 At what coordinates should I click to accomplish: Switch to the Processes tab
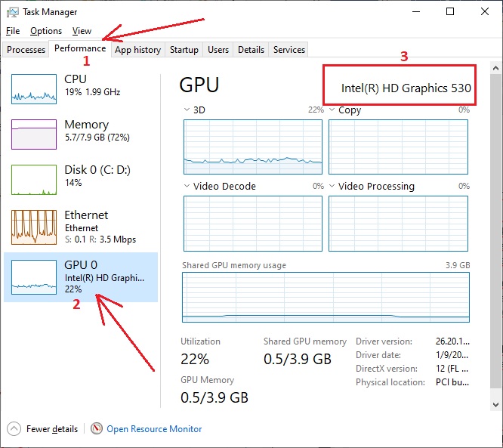[x=26, y=50]
